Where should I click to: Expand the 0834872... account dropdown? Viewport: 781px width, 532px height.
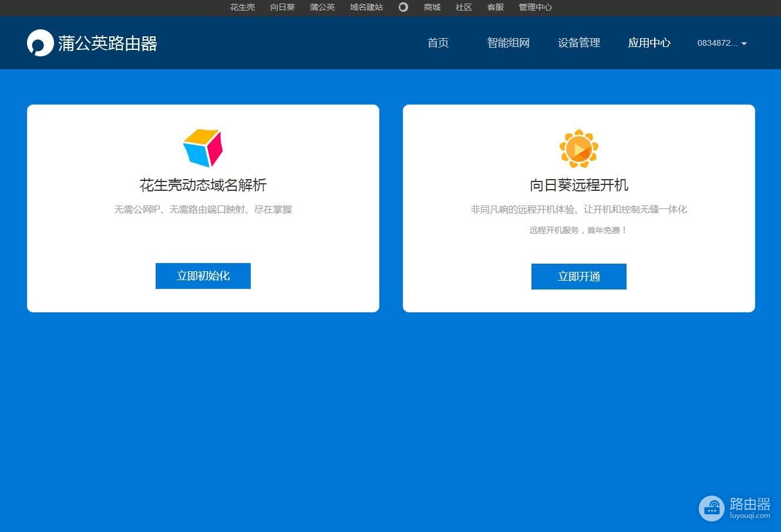pyautogui.click(x=722, y=43)
